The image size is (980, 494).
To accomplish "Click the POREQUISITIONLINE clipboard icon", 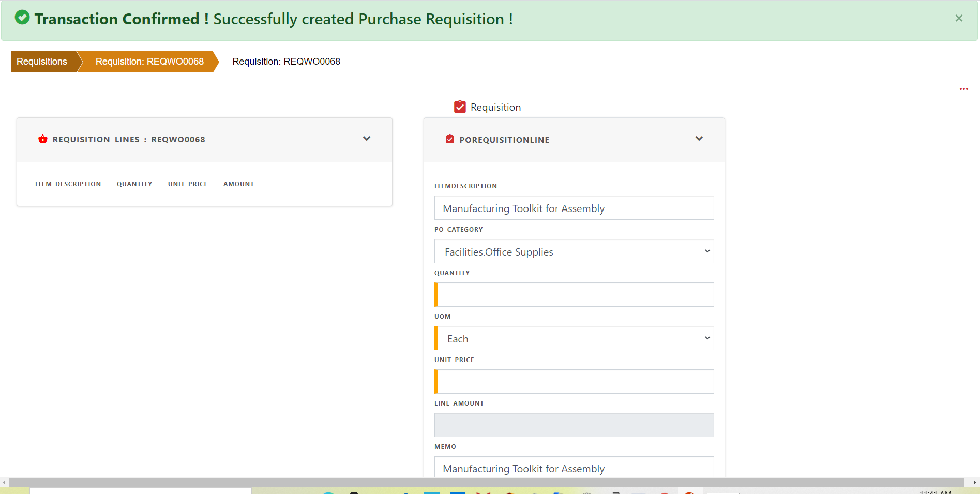I will click(450, 139).
